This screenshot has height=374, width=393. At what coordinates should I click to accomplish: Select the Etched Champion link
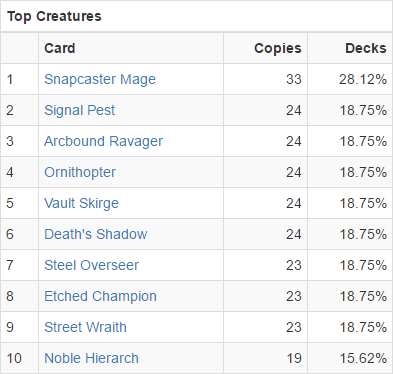[100, 296]
